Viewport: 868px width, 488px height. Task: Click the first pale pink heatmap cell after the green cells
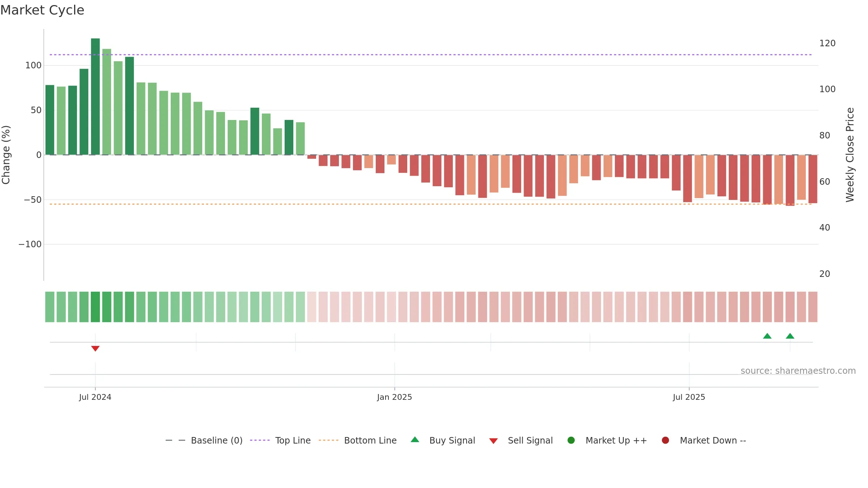click(312, 307)
